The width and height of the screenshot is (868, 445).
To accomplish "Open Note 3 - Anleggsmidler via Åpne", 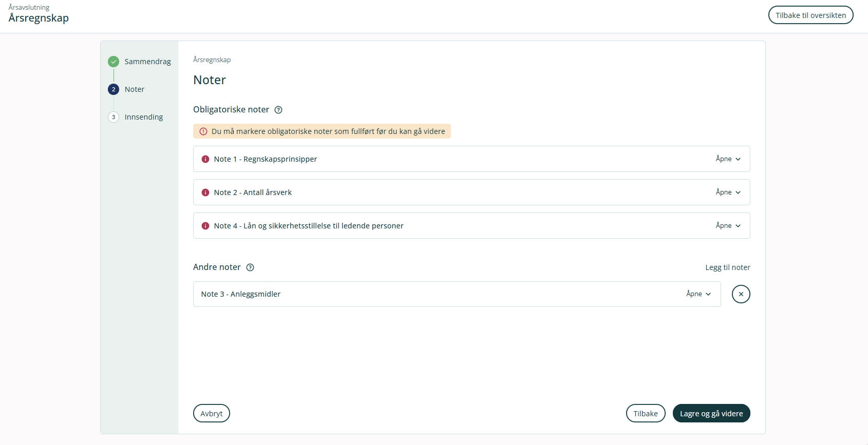I will pyautogui.click(x=698, y=294).
